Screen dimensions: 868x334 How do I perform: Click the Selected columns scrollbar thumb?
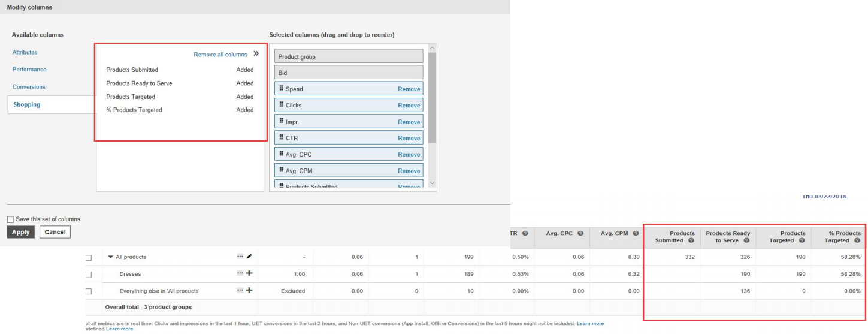[432, 96]
